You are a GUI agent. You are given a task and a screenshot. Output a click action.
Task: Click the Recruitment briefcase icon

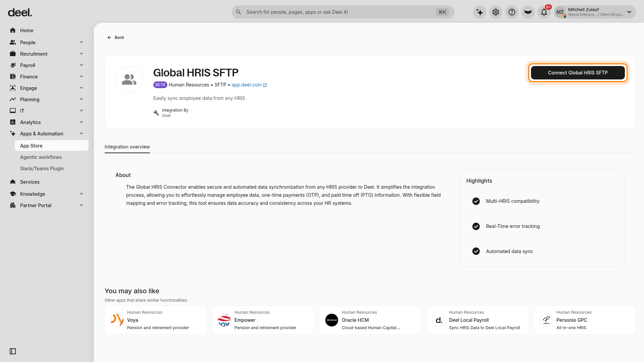(x=13, y=54)
